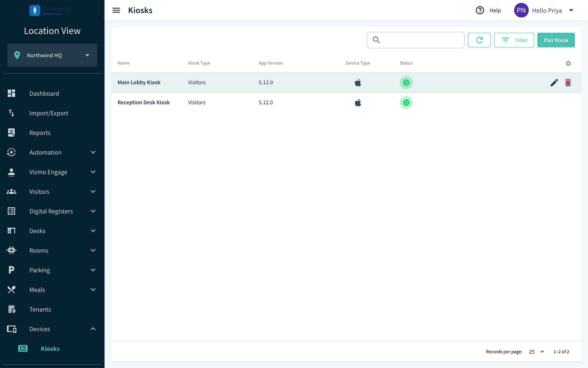Click the Northwind Workspace logo
The width and height of the screenshot is (588, 368).
pyautogui.click(x=50, y=10)
